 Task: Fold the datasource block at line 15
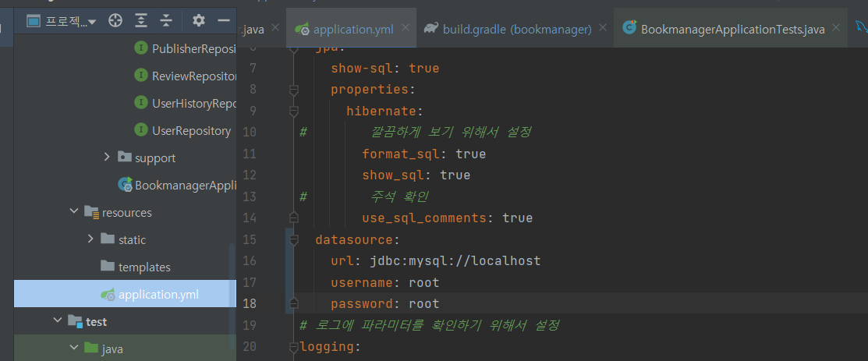coord(294,239)
